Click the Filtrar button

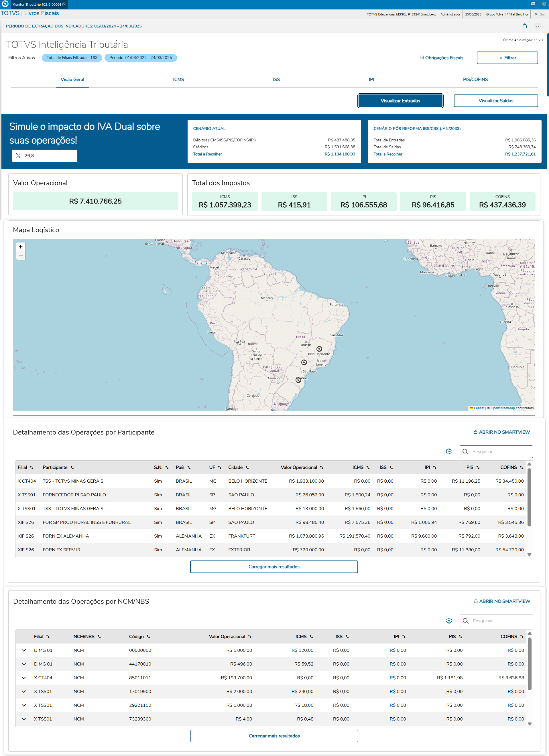point(507,58)
